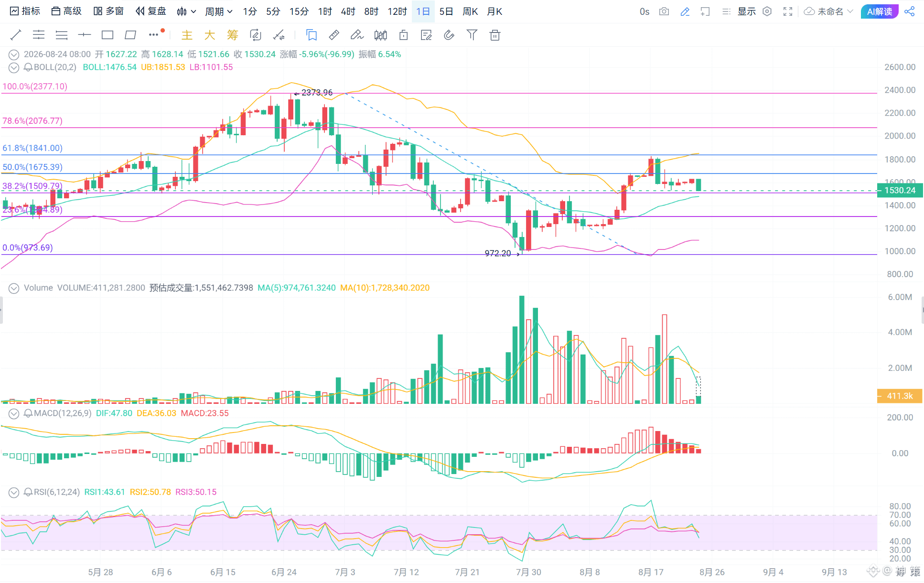This screenshot has width=924, height=583.
Task: Click the filter funnel icon
Action: [x=472, y=35]
